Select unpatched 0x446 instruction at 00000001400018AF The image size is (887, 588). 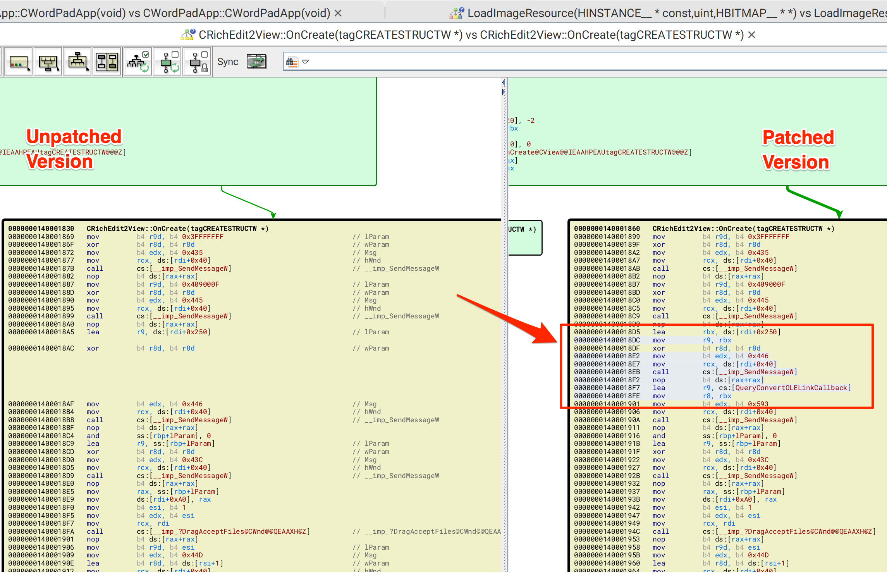coord(105,404)
